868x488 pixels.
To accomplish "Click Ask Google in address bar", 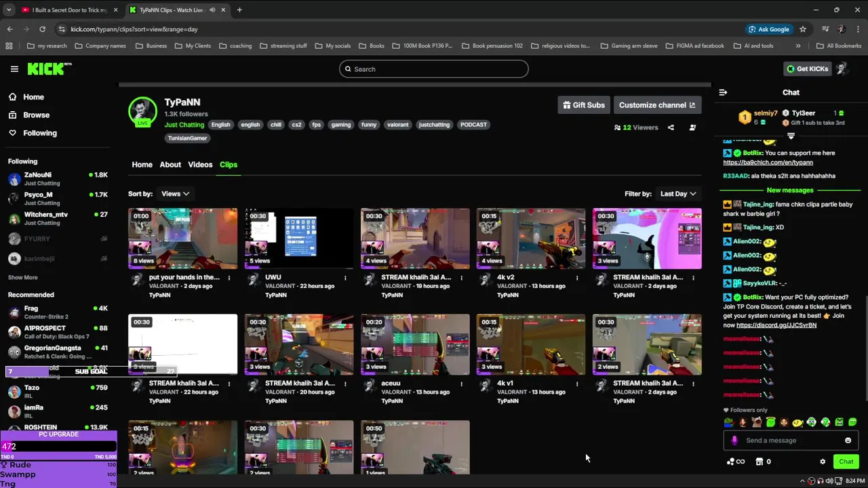I will coord(769,29).
